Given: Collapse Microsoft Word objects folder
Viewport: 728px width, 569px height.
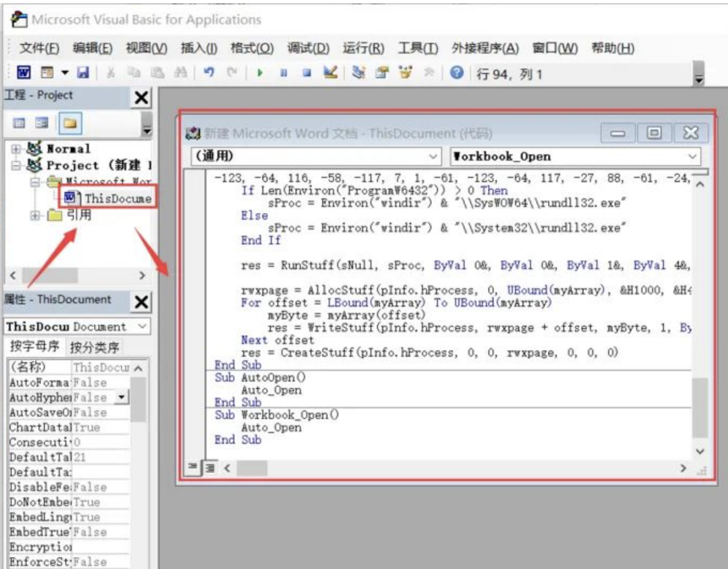Looking at the screenshot, I should (35, 182).
